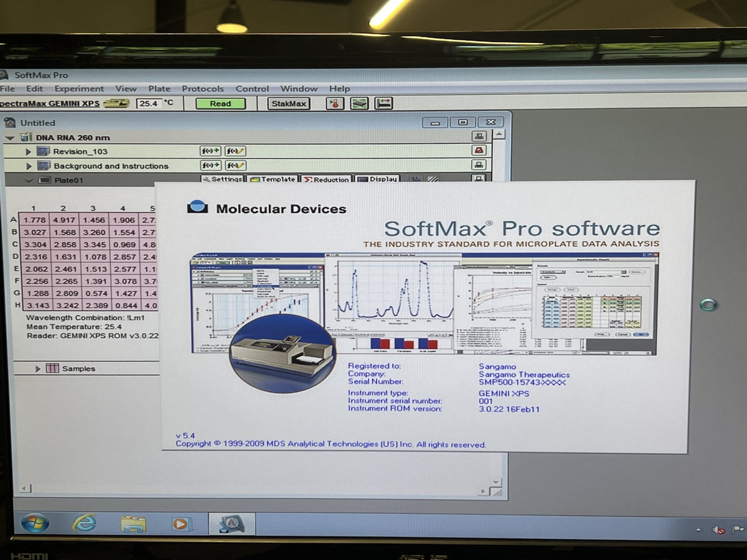Open the Protocols menu
This screenshot has width=747, height=560.
click(203, 88)
